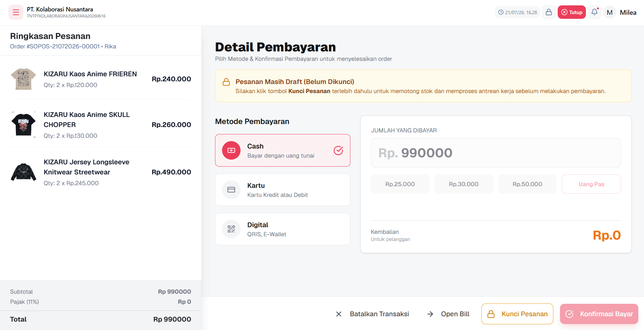Click 'Qty: 2 x Rp.245.000' text
Viewport: 644px width, 330px height.
[x=71, y=183]
